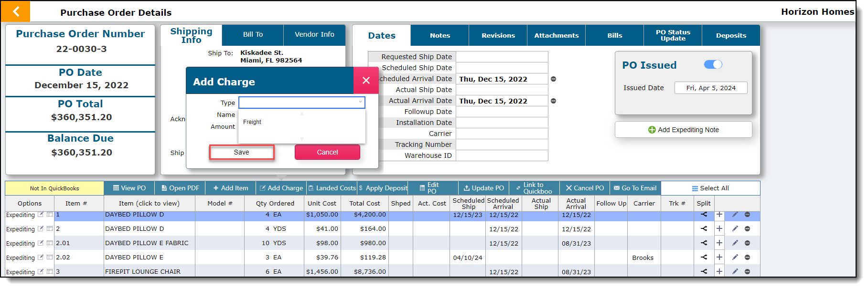Open expediting edit icon for item 2
This screenshot has height=289, width=868.
pos(41,229)
